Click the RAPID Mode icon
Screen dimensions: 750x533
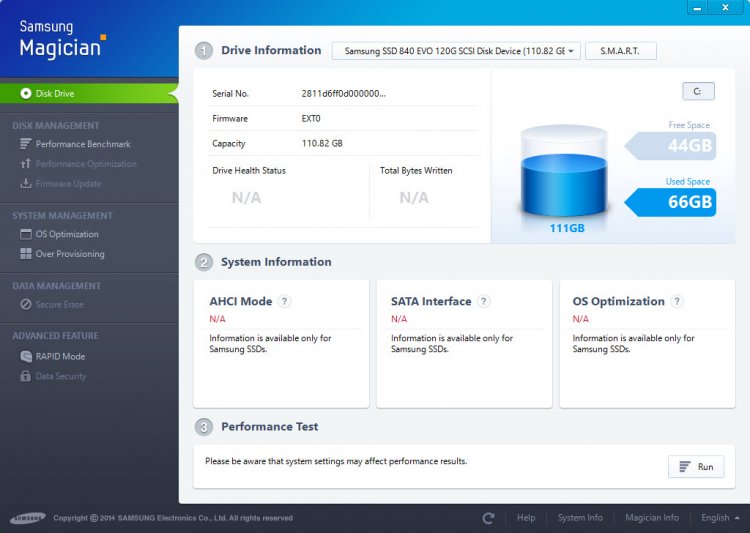26,356
